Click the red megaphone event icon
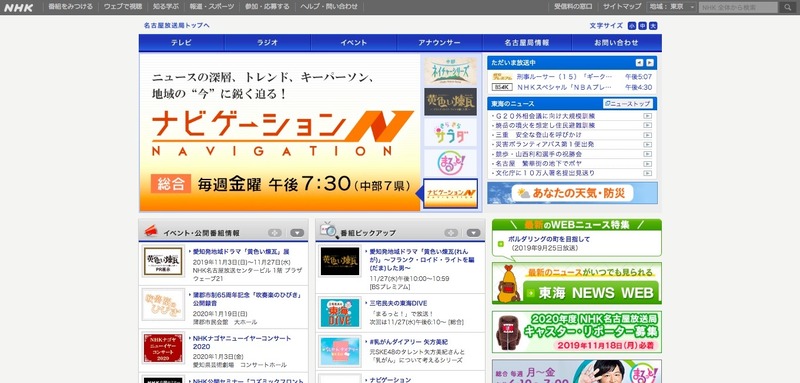This screenshot has height=383, width=800. coord(151,231)
